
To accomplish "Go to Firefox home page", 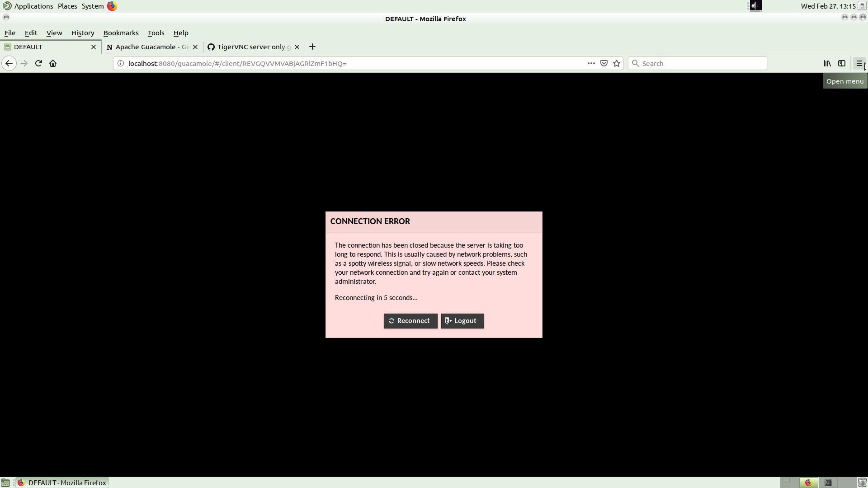I will tap(53, 63).
